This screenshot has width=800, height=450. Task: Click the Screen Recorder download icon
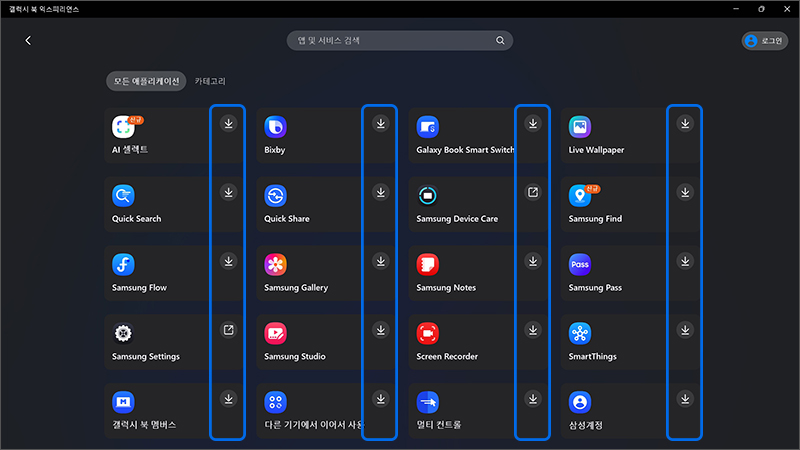pos(533,329)
